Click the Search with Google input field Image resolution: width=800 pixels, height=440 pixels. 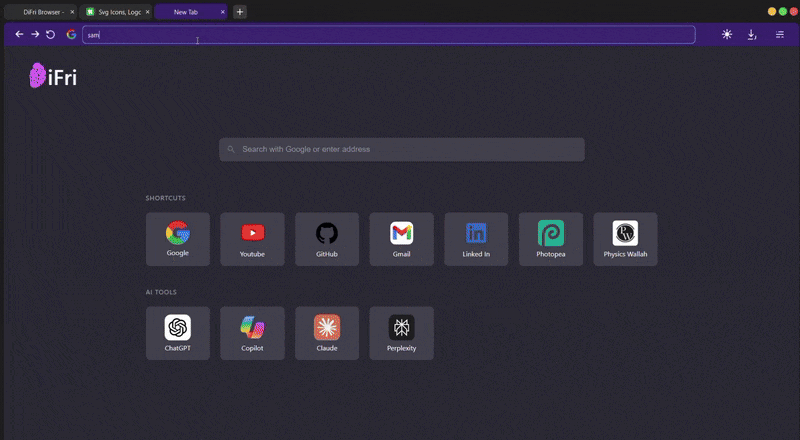click(402, 150)
